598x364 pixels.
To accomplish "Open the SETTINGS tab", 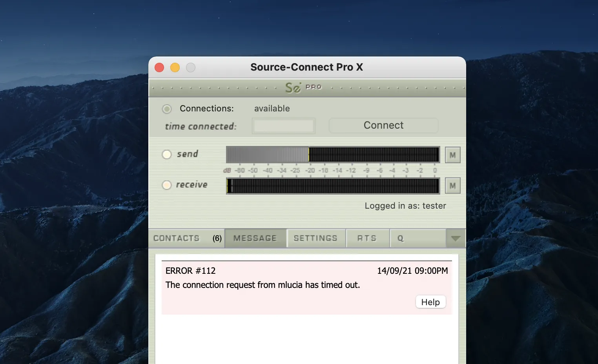I will tap(315, 238).
